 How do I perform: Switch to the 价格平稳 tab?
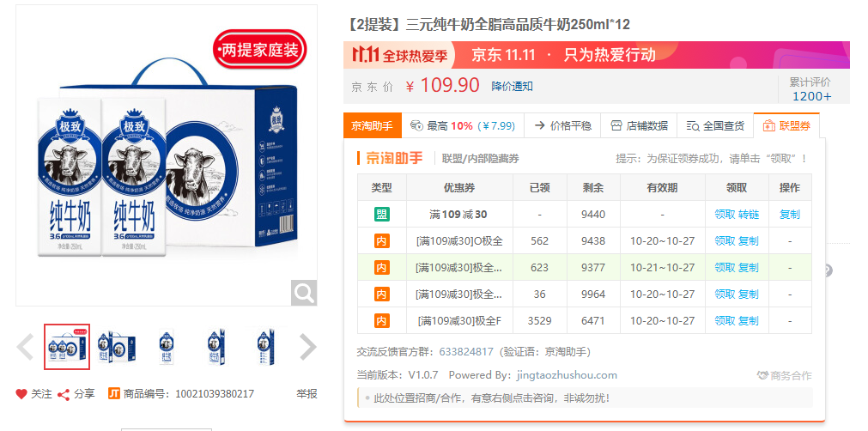(563, 125)
